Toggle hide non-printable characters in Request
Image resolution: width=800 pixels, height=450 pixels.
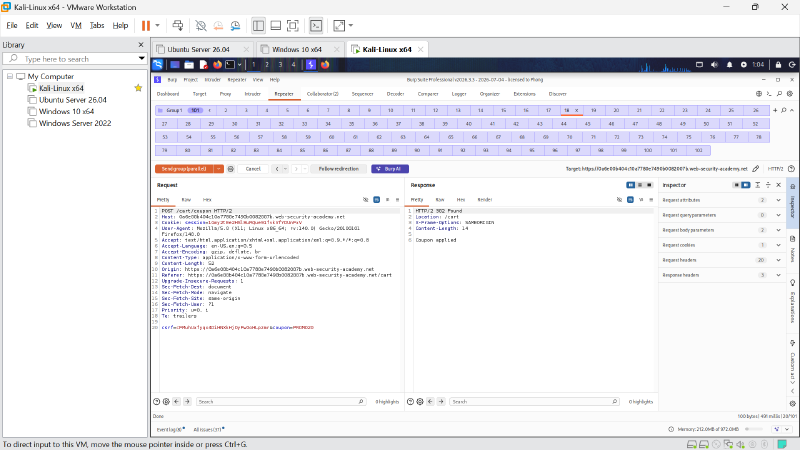click(x=365, y=199)
